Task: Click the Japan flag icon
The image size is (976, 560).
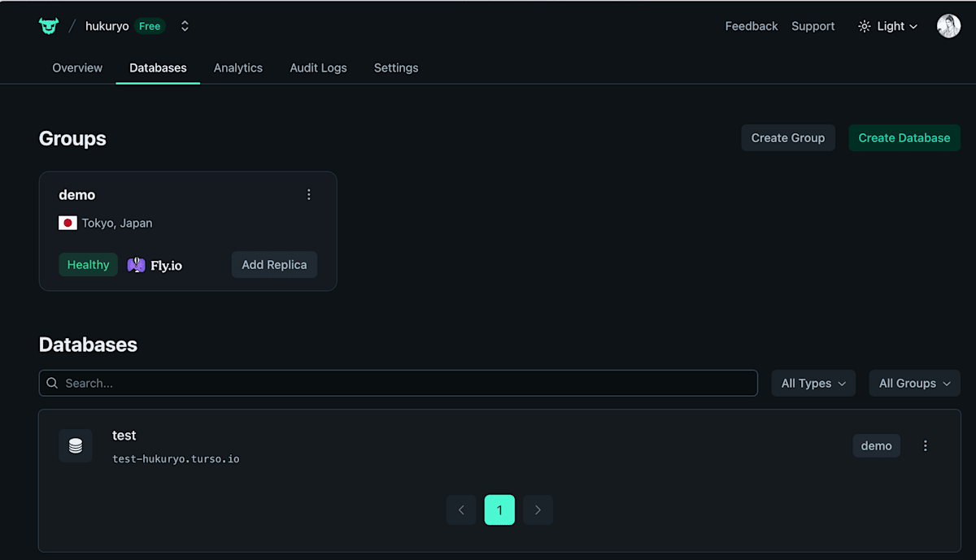Action: (68, 223)
